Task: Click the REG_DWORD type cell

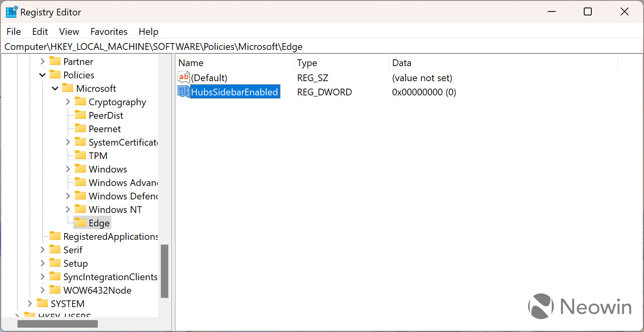Action: tap(324, 92)
